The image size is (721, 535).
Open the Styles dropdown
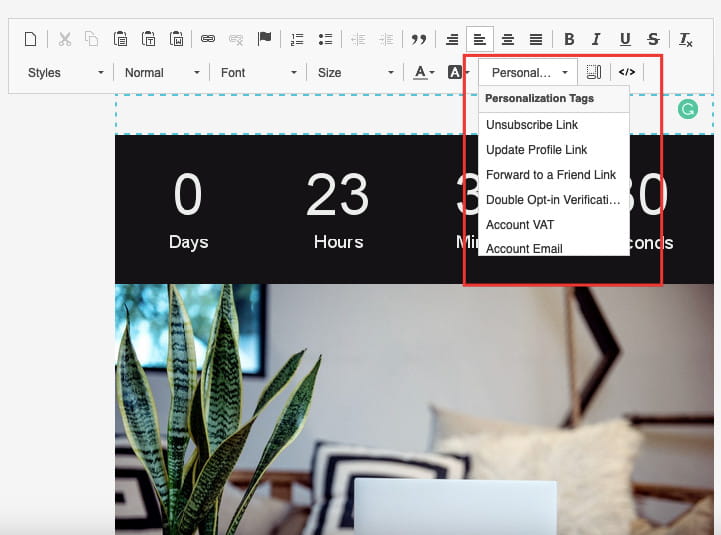pos(66,73)
